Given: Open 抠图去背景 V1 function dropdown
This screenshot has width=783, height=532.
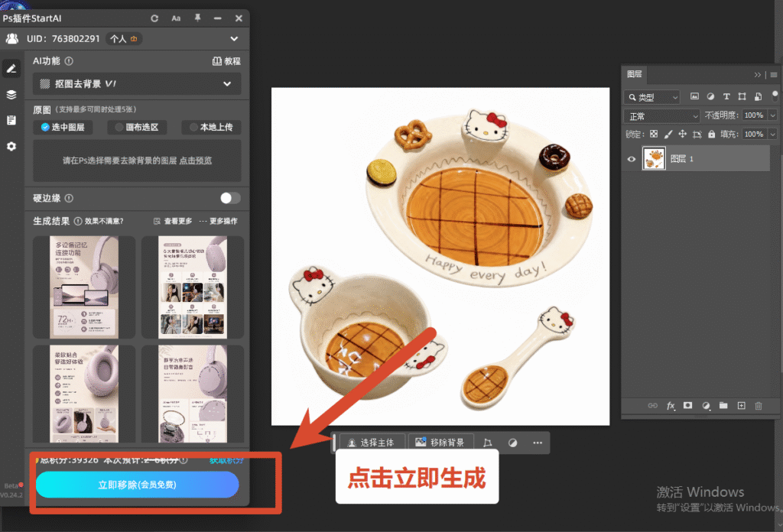Looking at the screenshot, I should coord(137,84).
